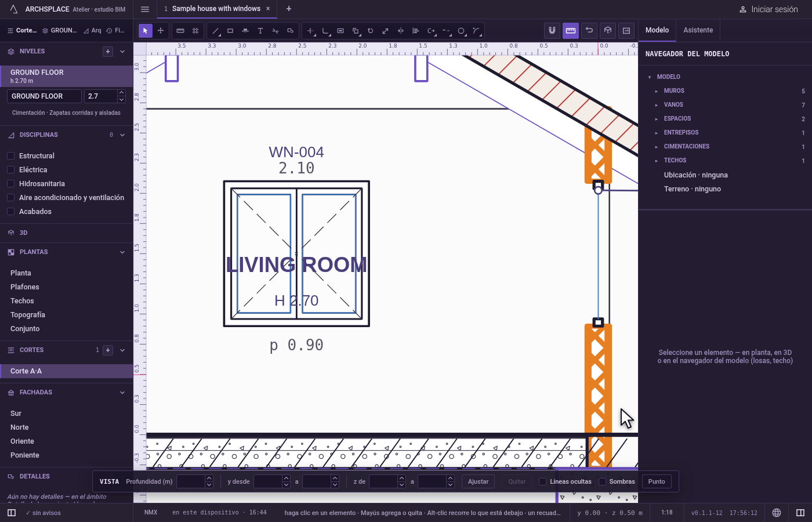Collapse the Niveles section
The width and height of the screenshot is (812, 522).
pyautogui.click(x=122, y=52)
